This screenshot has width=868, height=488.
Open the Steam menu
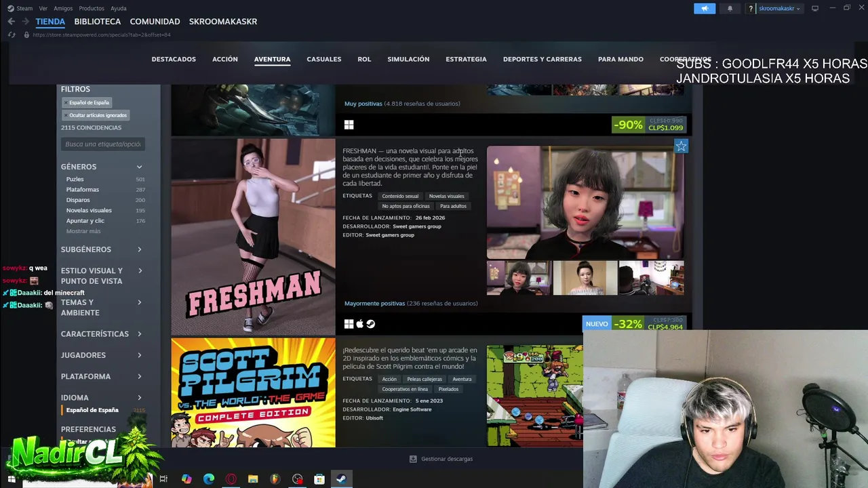[24, 8]
